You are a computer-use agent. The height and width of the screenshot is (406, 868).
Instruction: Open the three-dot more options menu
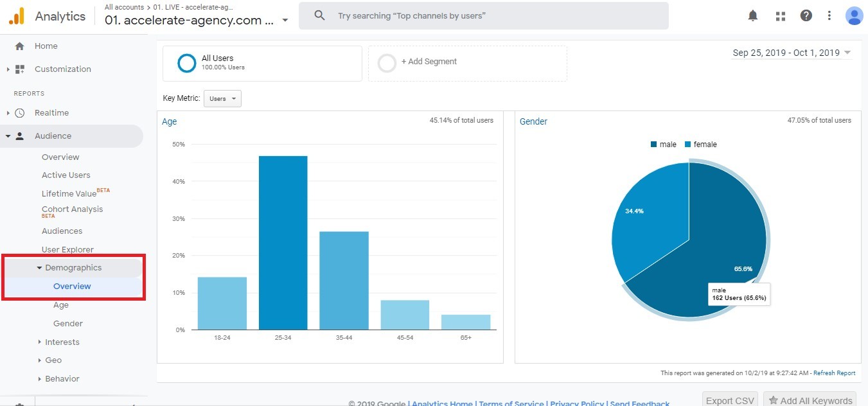829,16
